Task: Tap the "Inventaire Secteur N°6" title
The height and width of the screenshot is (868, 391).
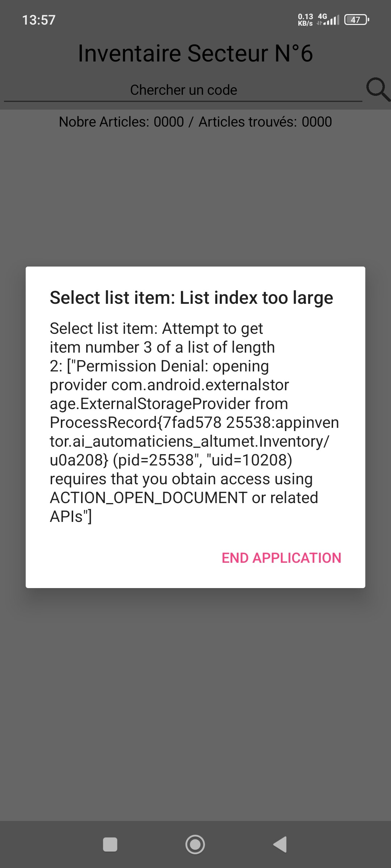Action: click(195, 54)
